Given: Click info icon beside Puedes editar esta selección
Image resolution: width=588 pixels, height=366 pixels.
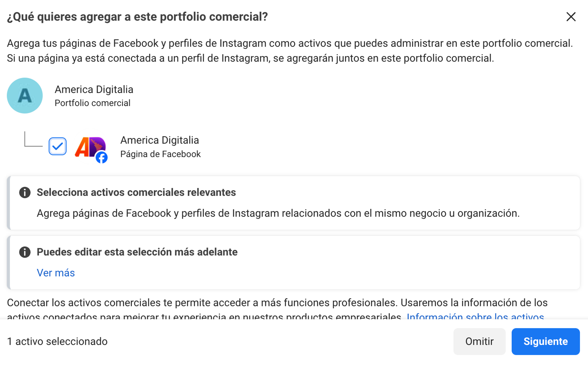Looking at the screenshot, I should [x=25, y=252].
